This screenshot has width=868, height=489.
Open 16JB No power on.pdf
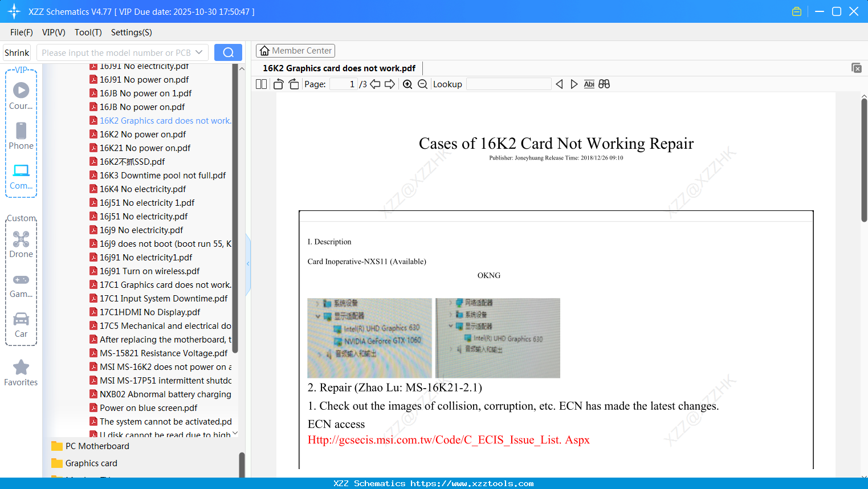tap(137, 107)
